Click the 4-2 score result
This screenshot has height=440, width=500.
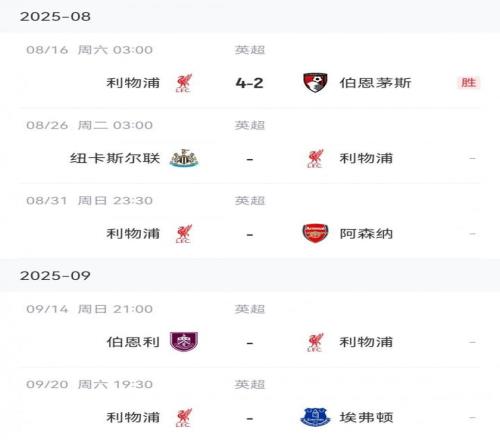coord(249,83)
